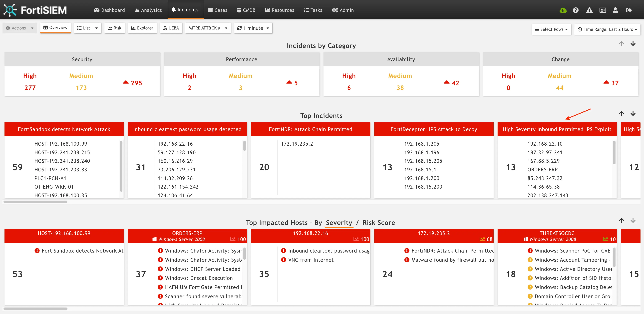
Task: Click risk score icon on THREATSOCDC card
Action: (606, 239)
